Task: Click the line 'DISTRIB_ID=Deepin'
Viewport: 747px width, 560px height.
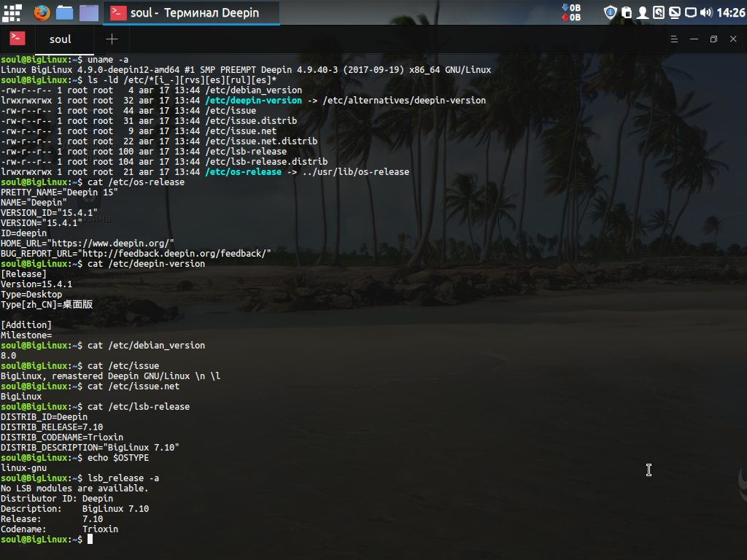Action: tap(44, 417)
